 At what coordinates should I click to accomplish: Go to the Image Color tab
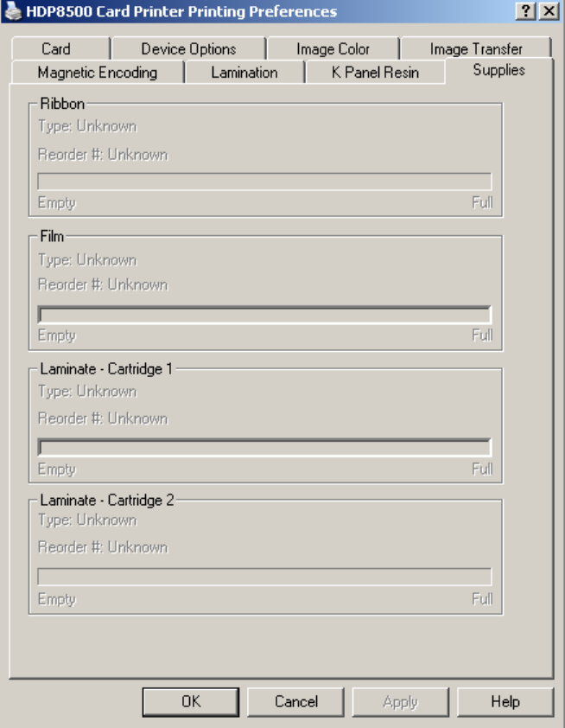333,48
